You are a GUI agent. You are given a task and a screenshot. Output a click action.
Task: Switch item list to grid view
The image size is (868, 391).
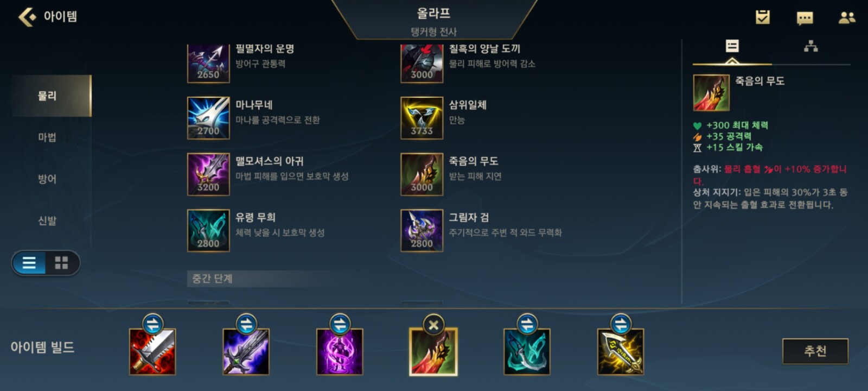62,263
